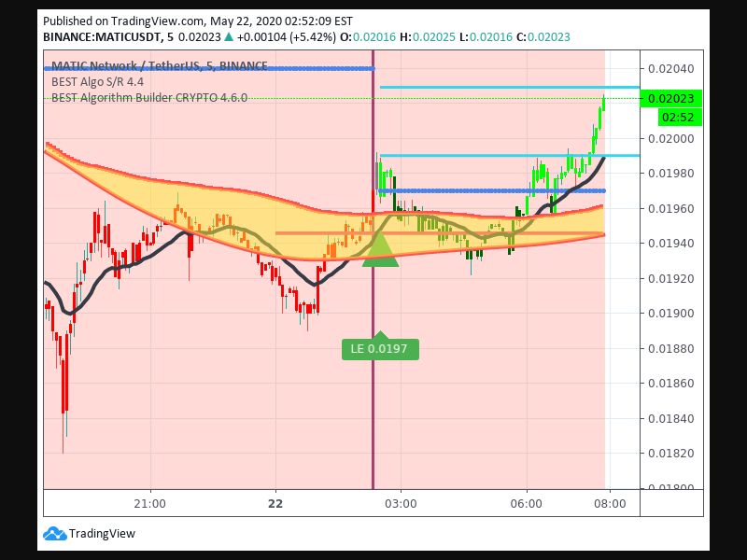Select the MATIC Network / TetherUS legend entry
Image resolution: width=747 pixels, height=560 pixels.
(x=159, y=65)
